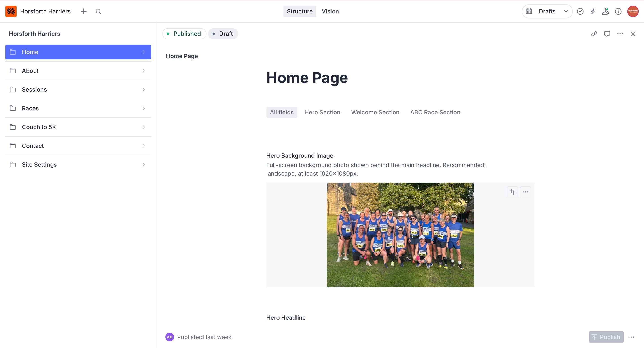Click the Hero Background Image field label
This screenshot has width=644, height=348.
pyautogui.click(x=299, y=155)
